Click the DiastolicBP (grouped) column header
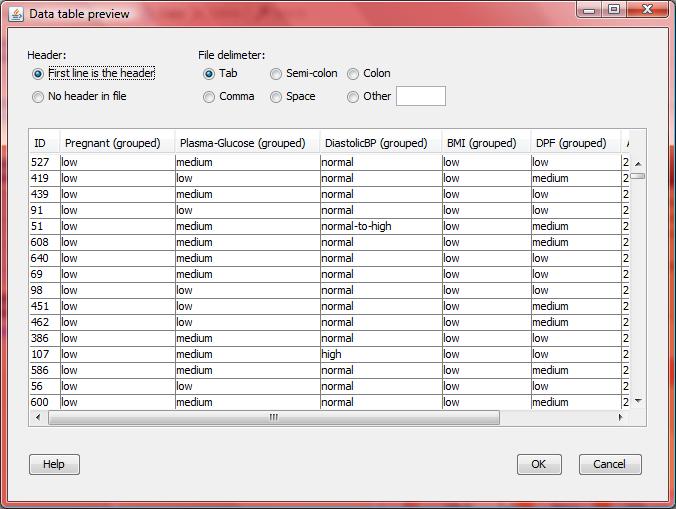The height and width of the screenshot is (509, 676). pyautogui.click(x=381, y=143)
